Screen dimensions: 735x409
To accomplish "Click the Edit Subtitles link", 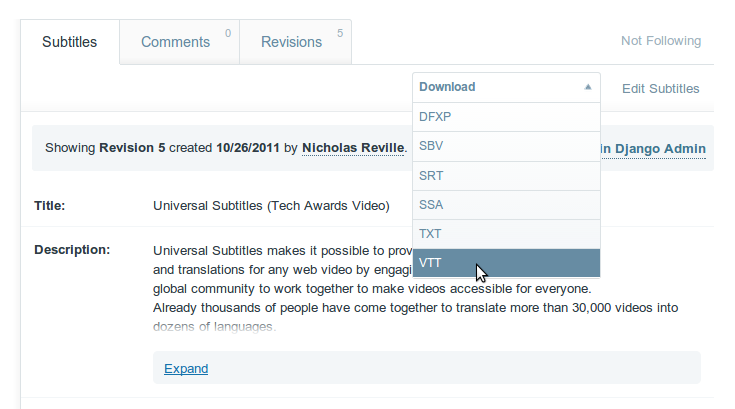I will point(660,88).
